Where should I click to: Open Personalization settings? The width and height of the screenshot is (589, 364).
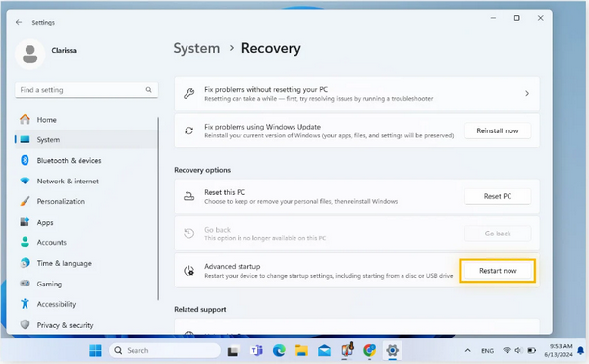[86, 201]
